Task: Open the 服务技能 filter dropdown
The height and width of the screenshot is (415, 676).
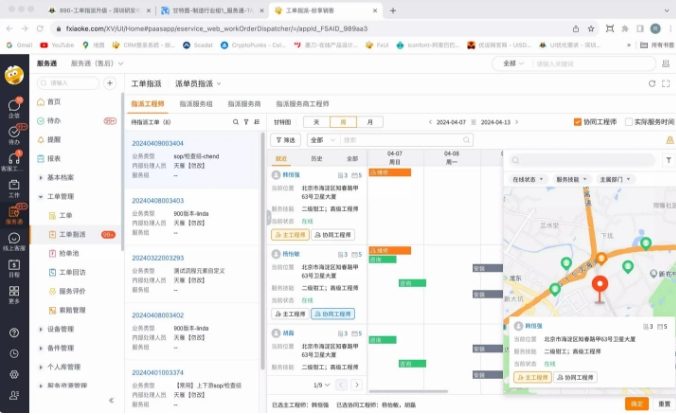Action: (x=571, y=179)
